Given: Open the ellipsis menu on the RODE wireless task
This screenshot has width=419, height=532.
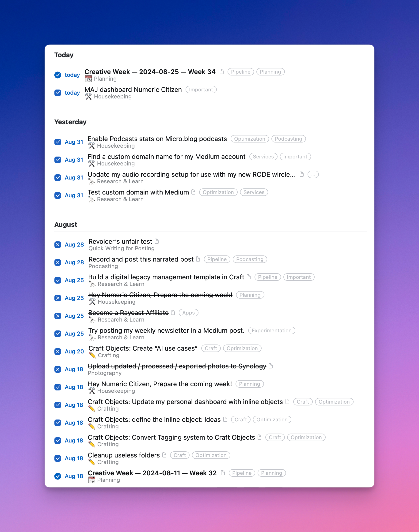Looking at the screenshot, I should pyautogui.click(x=313, y=174).
